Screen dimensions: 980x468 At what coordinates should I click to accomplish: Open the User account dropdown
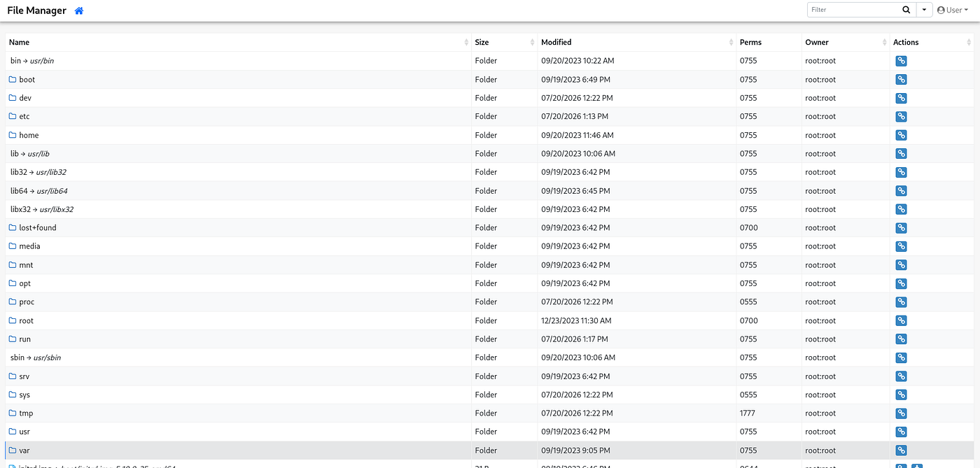953,10
